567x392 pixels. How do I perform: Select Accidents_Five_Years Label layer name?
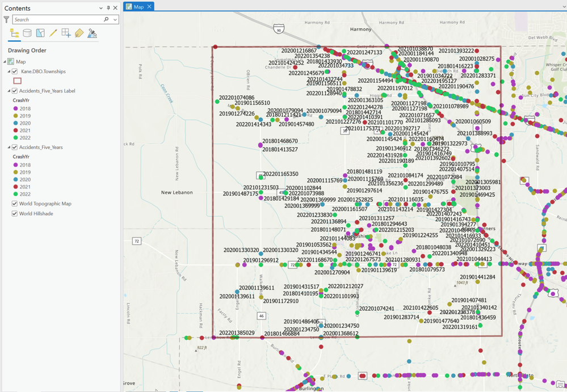(x=47, y=91)
